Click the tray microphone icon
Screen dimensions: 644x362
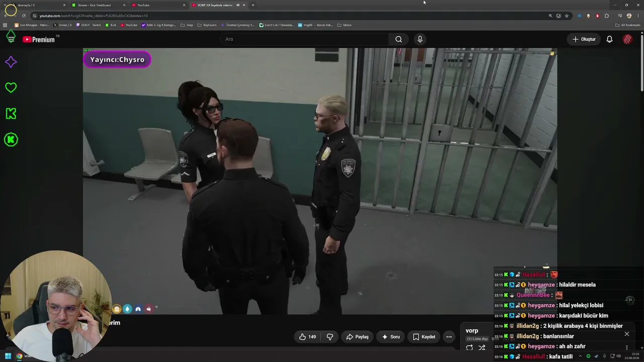click(x=604, y=356)
